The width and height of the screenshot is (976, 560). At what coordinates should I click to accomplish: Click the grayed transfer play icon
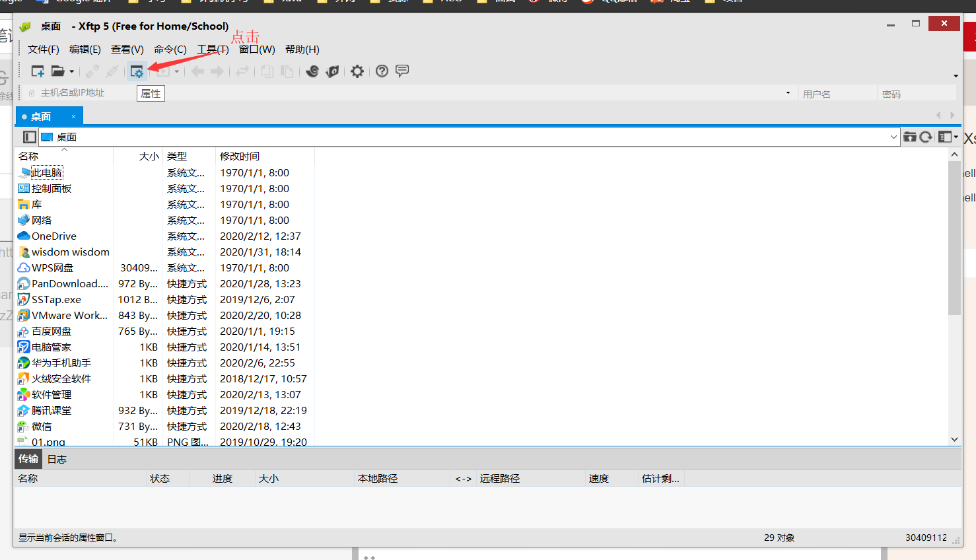pos(163,71)
